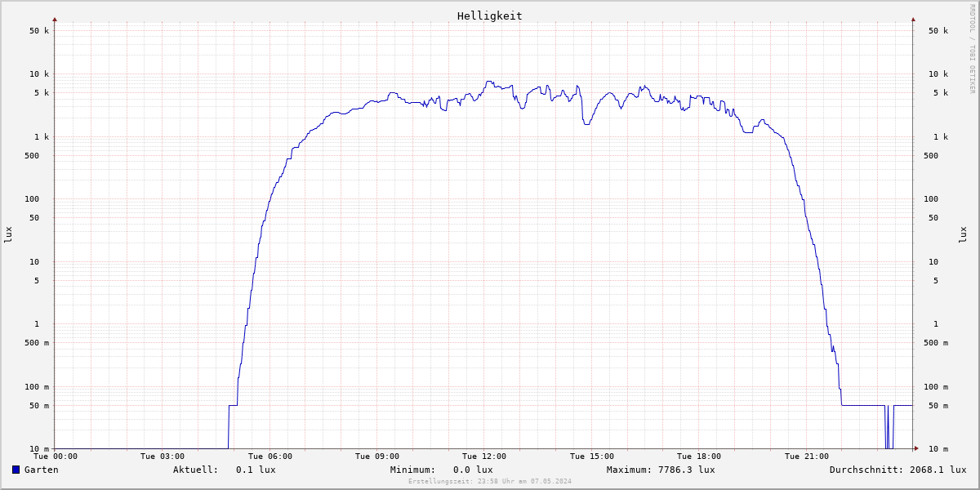The width and height of the screenshot is (980, 490).
Task: Click the Tue 15:00 time axis label
Action: point(592,457)
